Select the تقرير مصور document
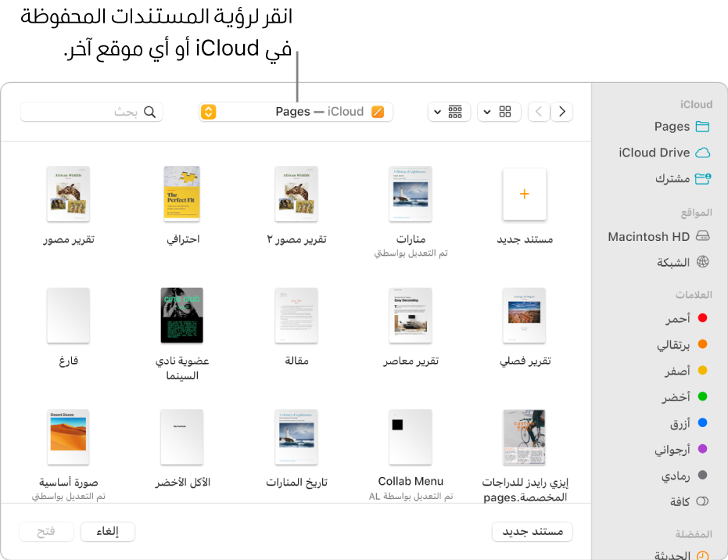Screen dimensions: 728x560 [x=68, y=194]
